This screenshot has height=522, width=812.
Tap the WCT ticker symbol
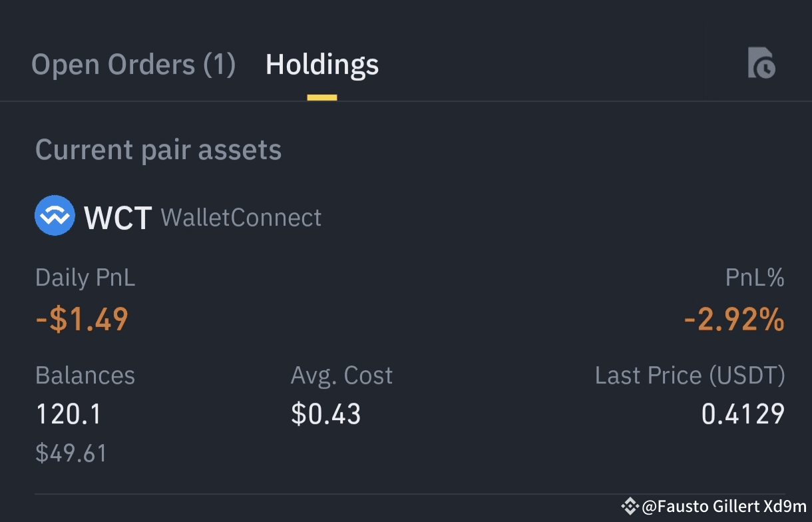(118, 218)
